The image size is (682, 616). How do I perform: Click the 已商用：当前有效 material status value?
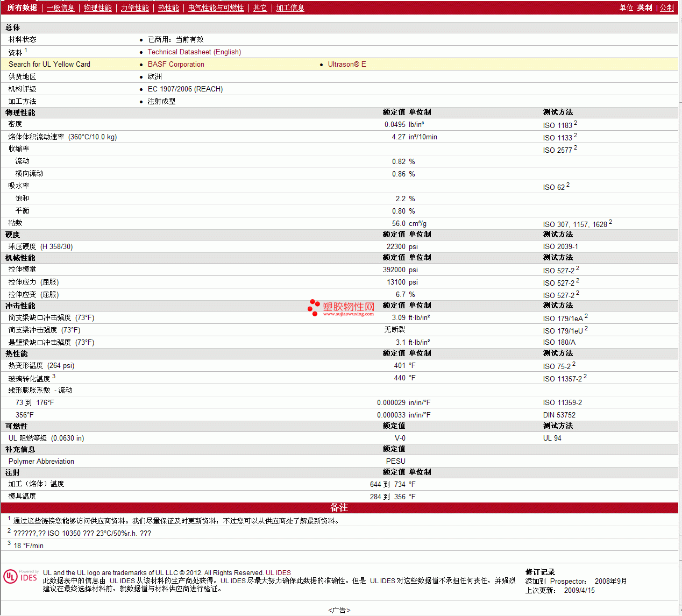pos(176,39)
